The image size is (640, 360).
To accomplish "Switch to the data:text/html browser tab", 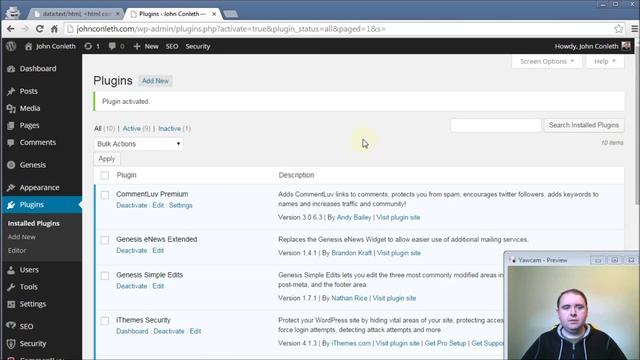I will tap(76, 14).
